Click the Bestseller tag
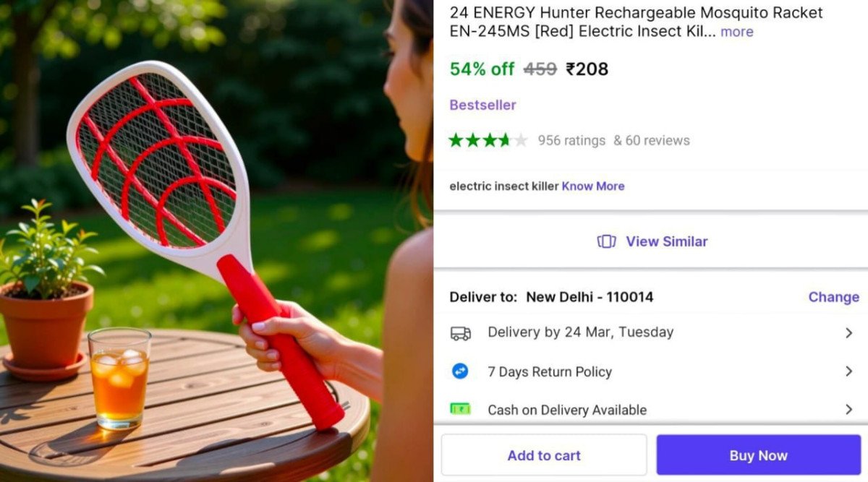The height and width of the screenshot is (482, 868). point(482,105)
